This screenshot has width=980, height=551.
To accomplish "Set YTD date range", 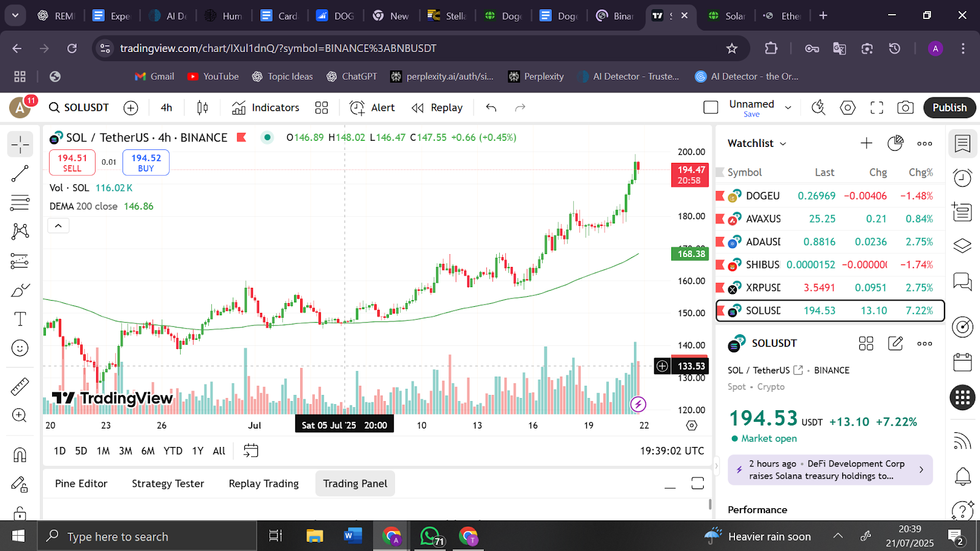I will 173,451.
